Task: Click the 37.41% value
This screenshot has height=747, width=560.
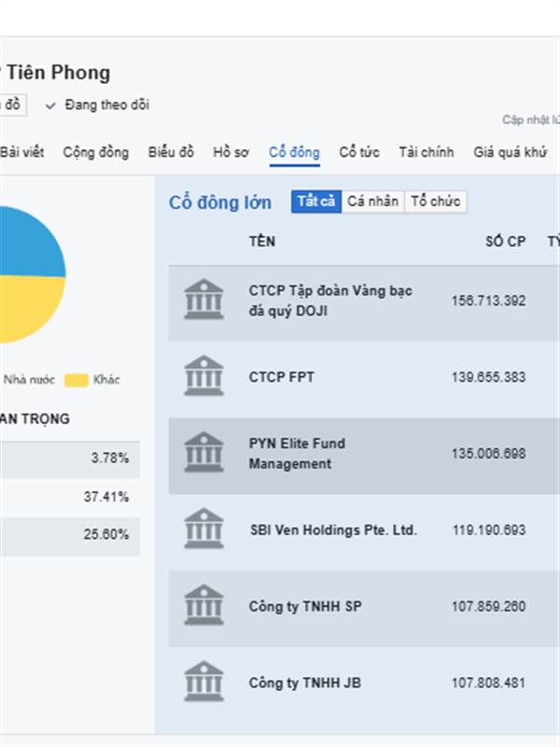Action: [106, 497]
